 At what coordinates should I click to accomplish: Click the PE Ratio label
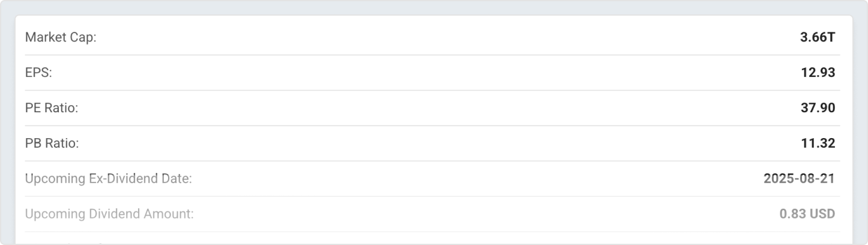(x=52, y=108)
